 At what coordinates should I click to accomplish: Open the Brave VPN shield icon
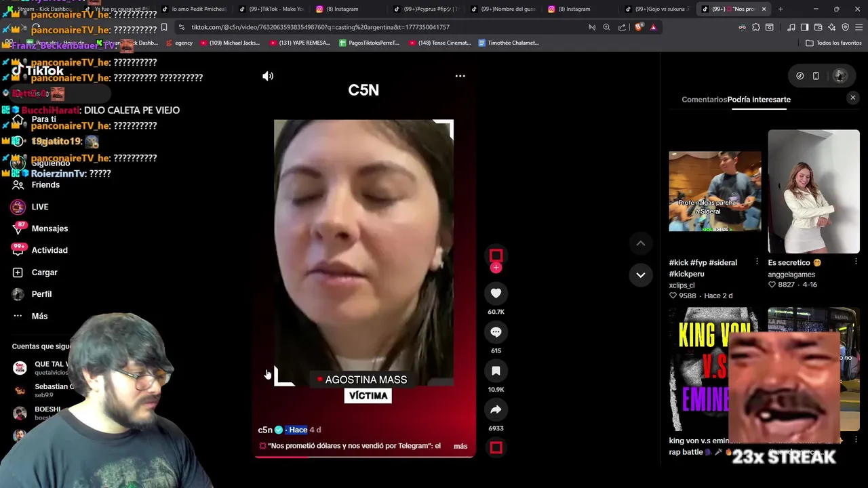[845, 27]
